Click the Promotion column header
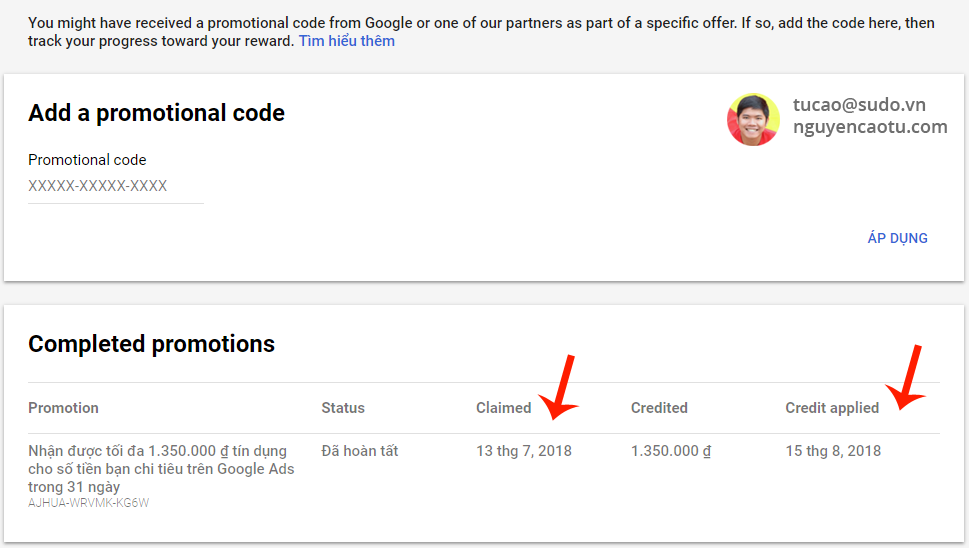969x548 pixels. 63,408
